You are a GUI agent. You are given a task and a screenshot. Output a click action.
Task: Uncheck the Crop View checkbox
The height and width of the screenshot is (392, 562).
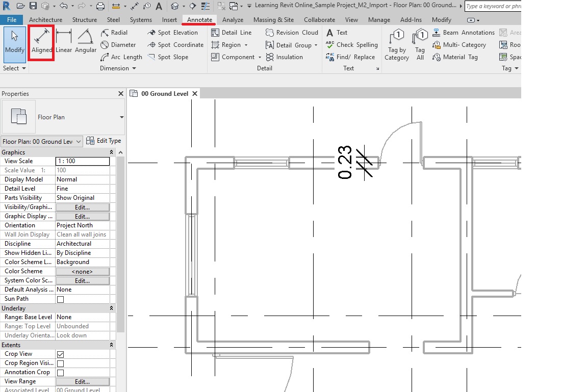60,354
